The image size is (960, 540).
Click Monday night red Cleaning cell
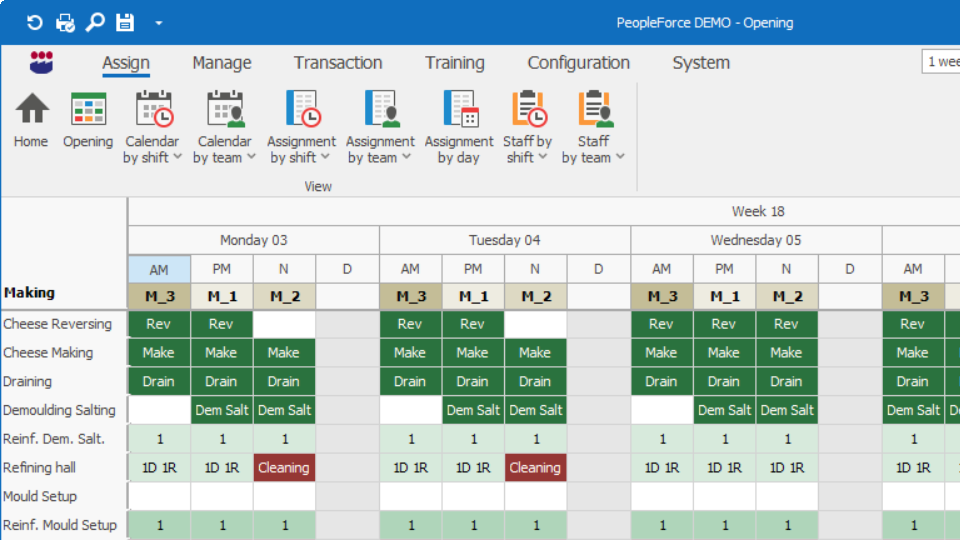pyautogui.click(x=284, y=468)
